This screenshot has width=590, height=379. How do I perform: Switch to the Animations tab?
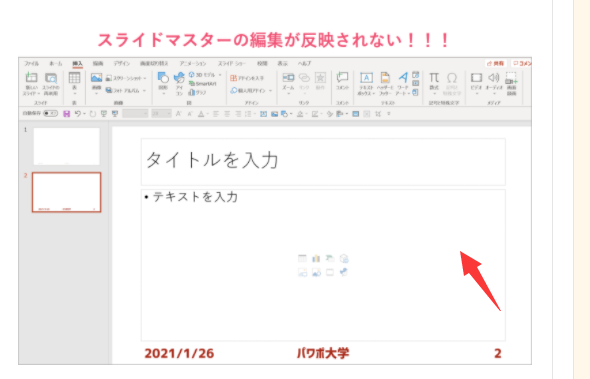(x=193, y=63)
